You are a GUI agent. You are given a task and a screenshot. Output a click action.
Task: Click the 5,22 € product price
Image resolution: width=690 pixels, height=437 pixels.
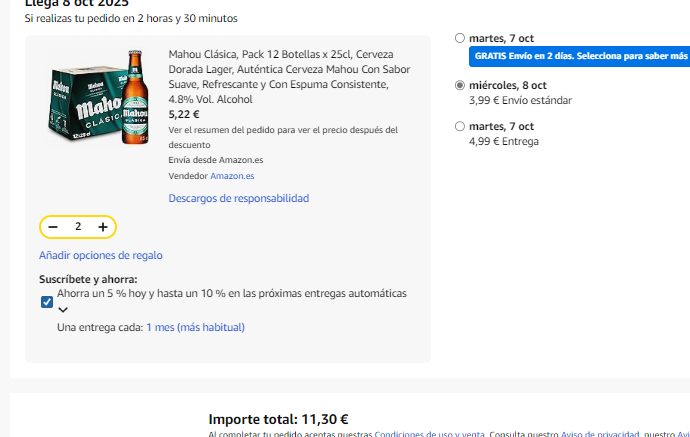point(184,114)
